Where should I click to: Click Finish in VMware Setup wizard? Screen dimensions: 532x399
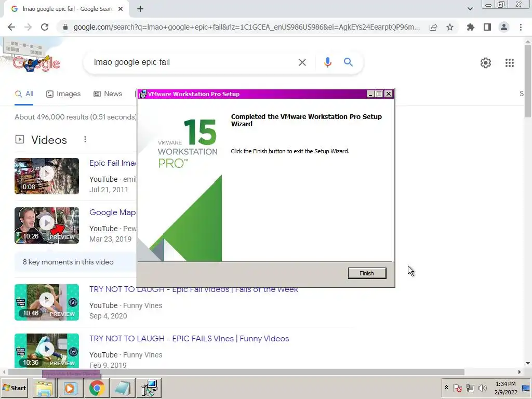click(367, 273)
